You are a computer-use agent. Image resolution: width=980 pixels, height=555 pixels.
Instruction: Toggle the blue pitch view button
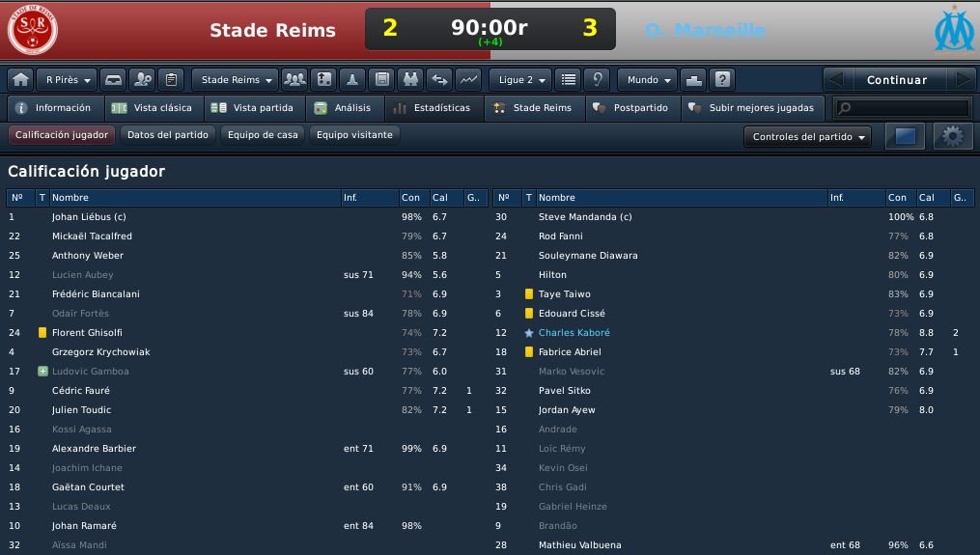point(905,136)
